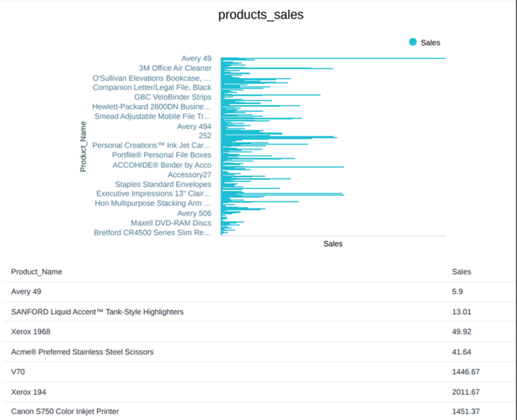The image size is (517, 420).
Task: Select the Xerox 1968 row
Action: [x=258, y=332]
